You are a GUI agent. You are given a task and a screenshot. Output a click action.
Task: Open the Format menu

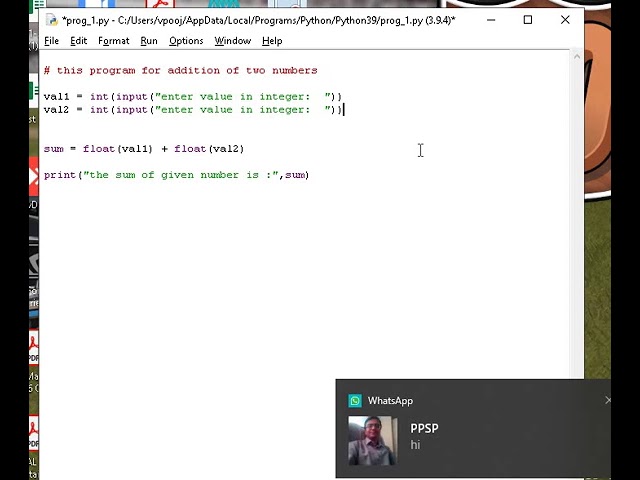[x=113, y=41]
